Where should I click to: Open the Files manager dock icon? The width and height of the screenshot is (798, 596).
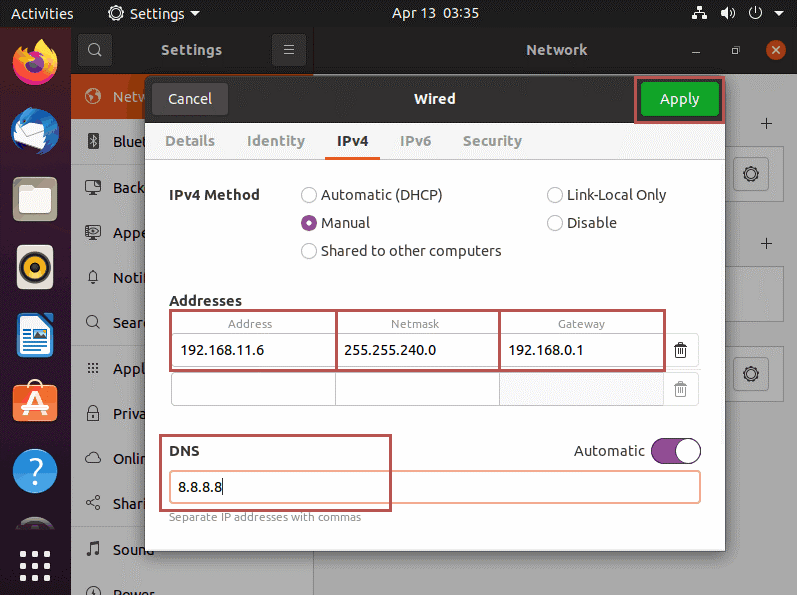click(x=35, y=199)
